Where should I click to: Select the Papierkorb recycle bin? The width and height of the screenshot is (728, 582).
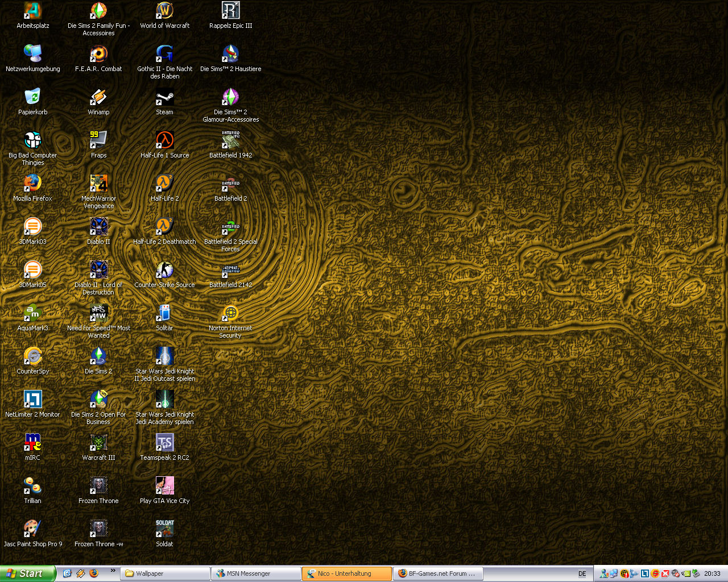tap(33, 102)
